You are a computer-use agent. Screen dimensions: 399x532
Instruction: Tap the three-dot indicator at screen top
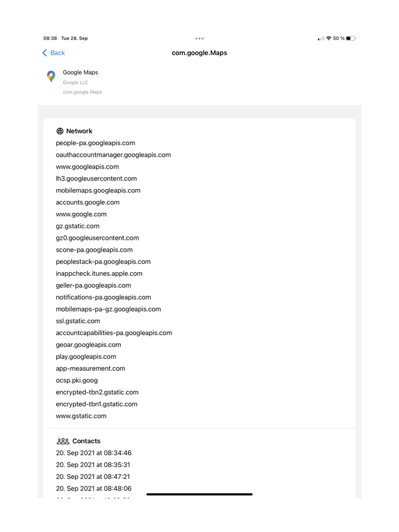tap(199, 38)
